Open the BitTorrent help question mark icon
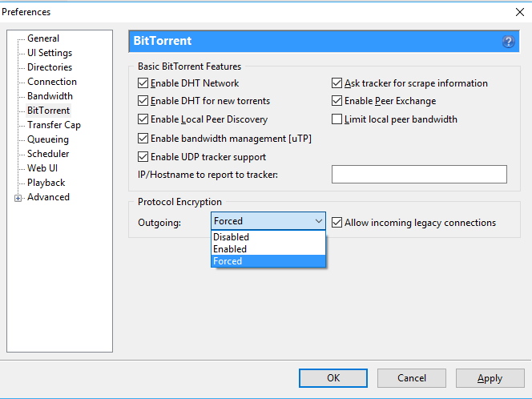Viewport: 532px width, 399px height. 508,42
